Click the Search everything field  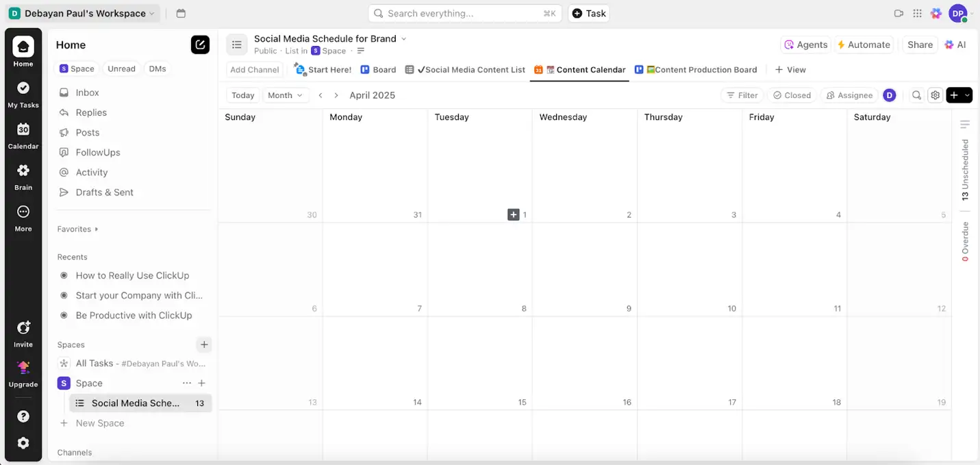[x=465, y=13]
